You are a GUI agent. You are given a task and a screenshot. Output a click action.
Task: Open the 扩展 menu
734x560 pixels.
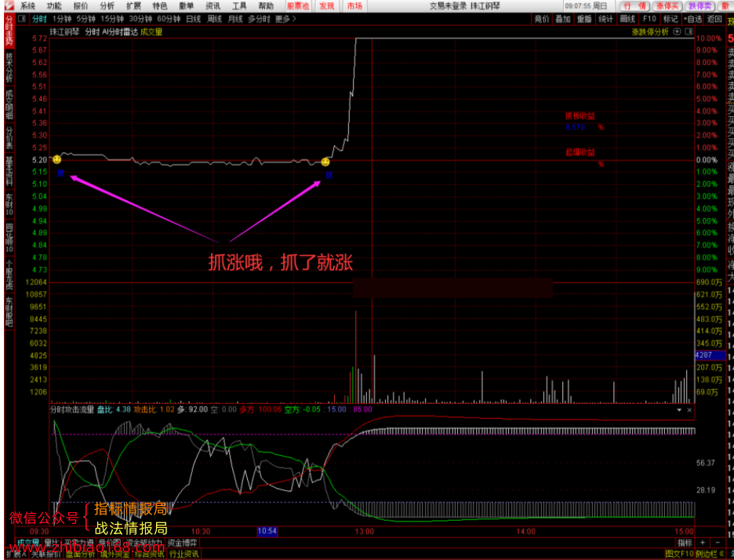[x=133, y=6]
